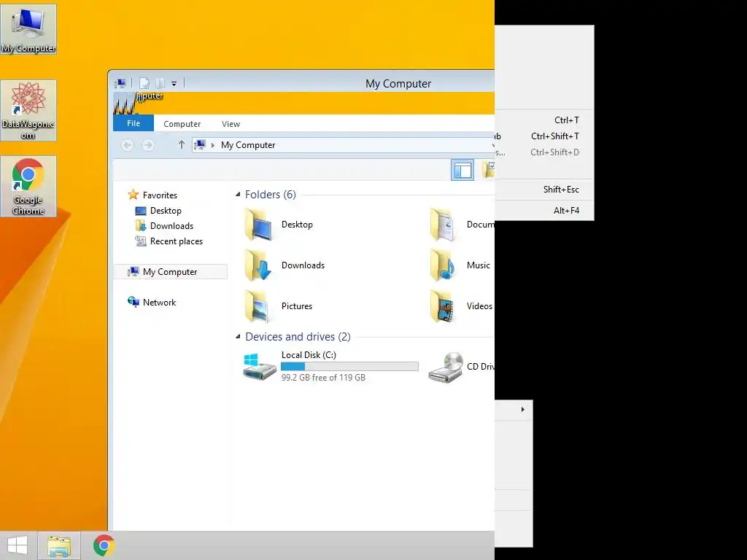
Task: Choose the menu entry with Shift+Esc shortcut
Action: point(544,190)
